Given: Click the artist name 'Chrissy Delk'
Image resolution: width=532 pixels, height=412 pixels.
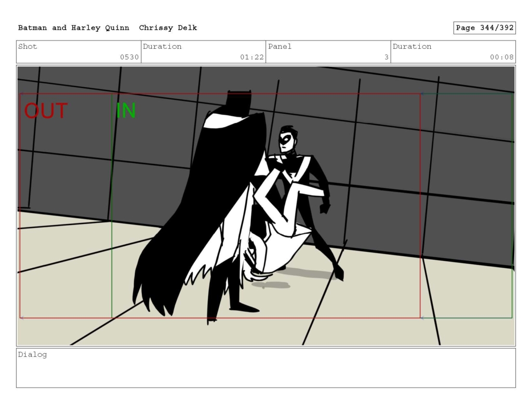Looking at the screenshot, I should point(168,28).
